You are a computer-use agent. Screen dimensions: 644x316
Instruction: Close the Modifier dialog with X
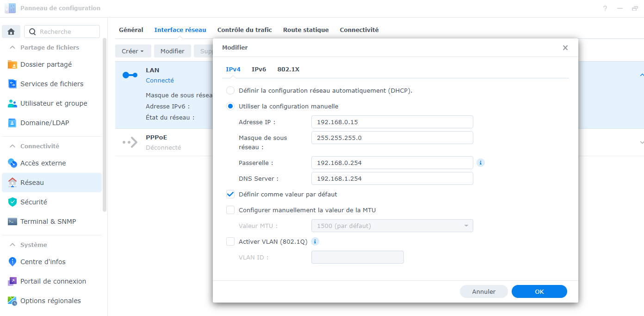565,48
